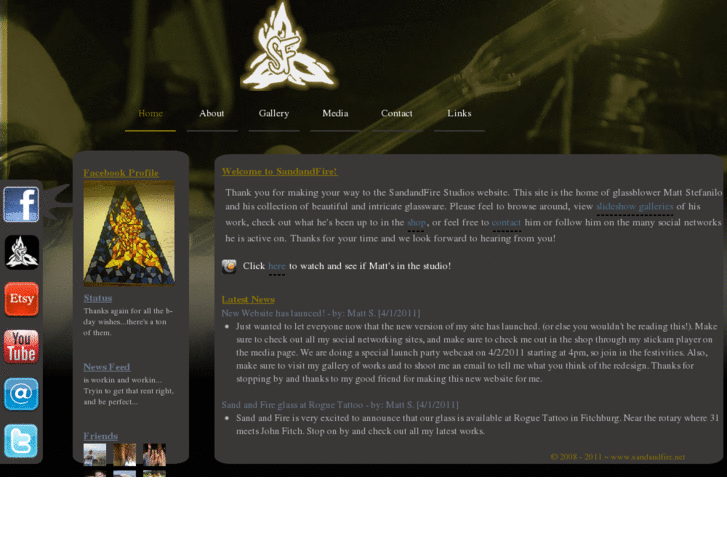Click the first friend thumbnail photo

(x=95, y=455)
